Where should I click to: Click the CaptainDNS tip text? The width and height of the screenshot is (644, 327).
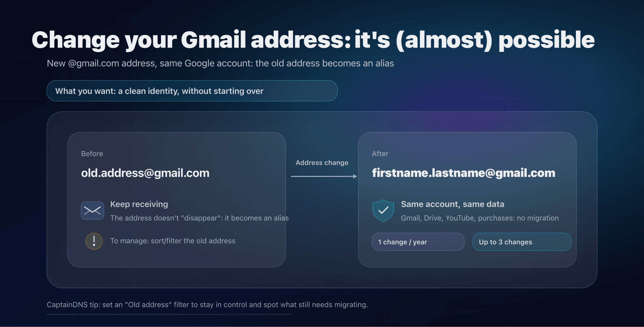207,305
